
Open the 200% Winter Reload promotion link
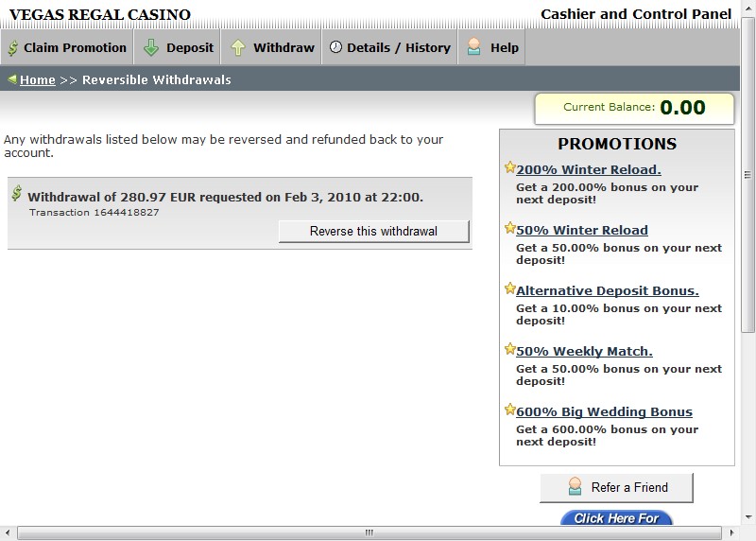point(589,169)
